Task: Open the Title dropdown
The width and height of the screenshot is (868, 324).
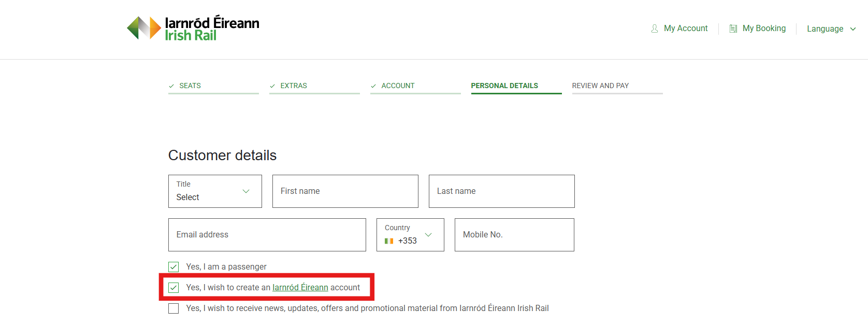Action: point(215,191)
